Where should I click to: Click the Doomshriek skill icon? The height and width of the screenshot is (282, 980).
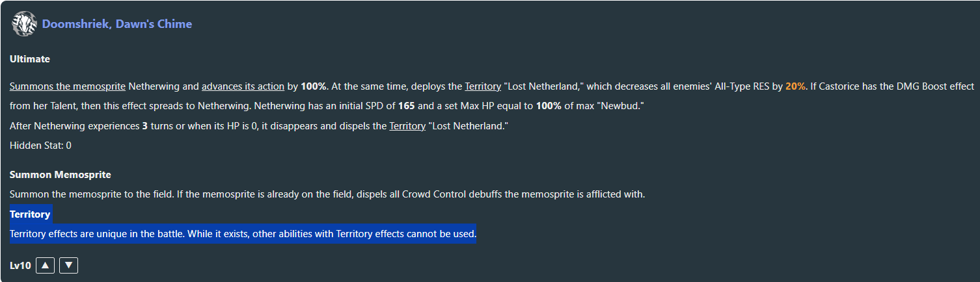(x=24, y=24)
